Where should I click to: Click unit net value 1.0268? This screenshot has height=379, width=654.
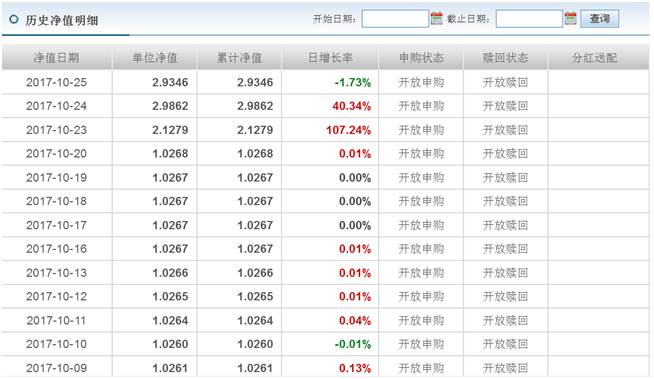coord(170,153)
